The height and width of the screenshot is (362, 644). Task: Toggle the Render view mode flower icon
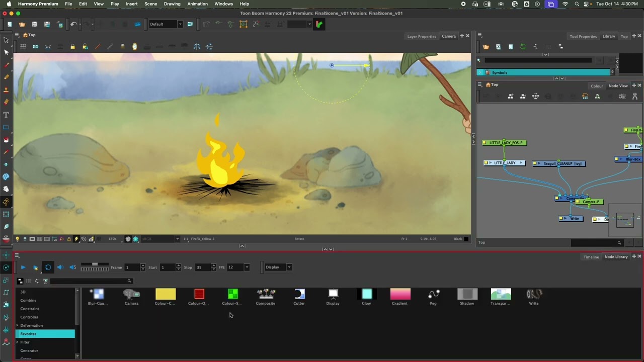tap(135, 239)
